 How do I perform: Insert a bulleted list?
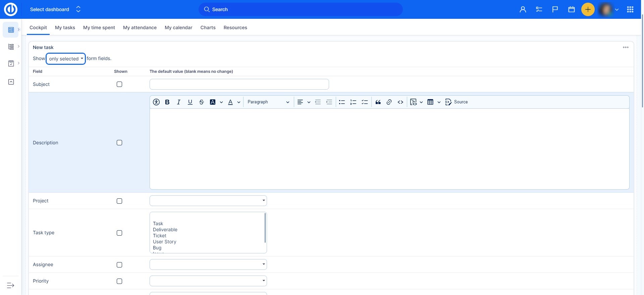pos(342,102)
